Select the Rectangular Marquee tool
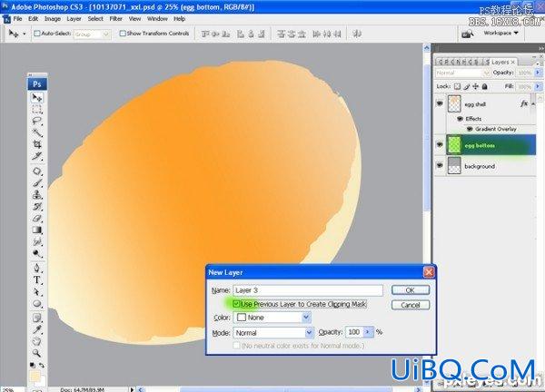Screen dimensions: 545x392 coord(37,110)
